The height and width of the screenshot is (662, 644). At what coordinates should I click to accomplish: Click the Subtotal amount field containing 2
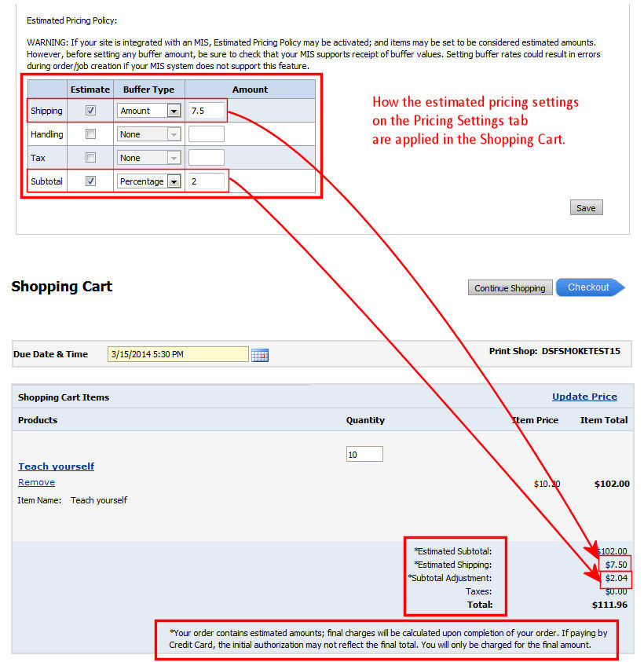207,181
